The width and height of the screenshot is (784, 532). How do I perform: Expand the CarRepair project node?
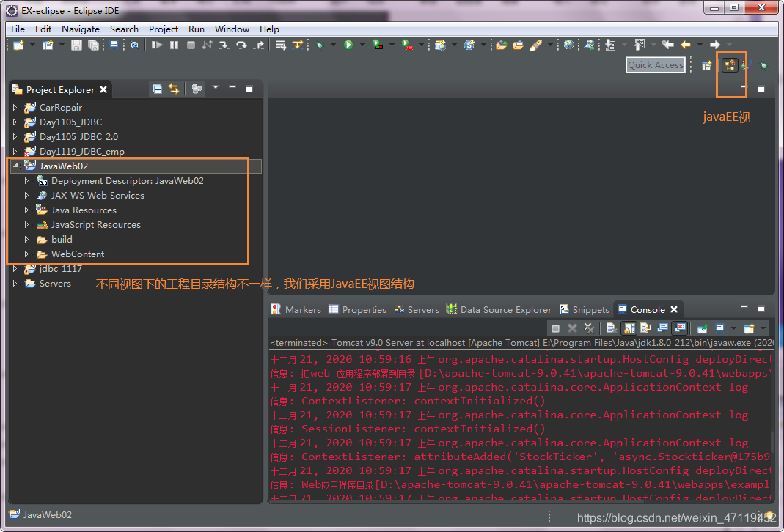[x=15, y=108]
